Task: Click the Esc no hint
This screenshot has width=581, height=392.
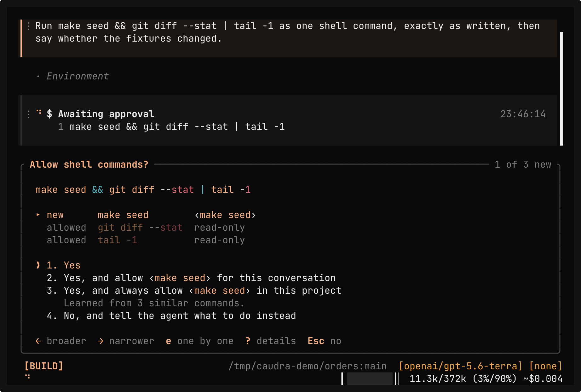Action: 325,341
